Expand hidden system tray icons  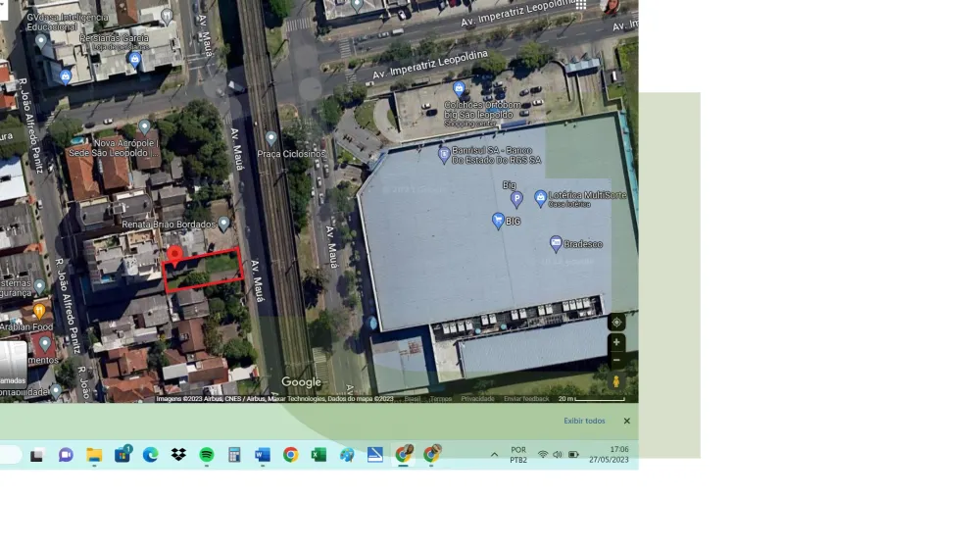click(494, 455)
